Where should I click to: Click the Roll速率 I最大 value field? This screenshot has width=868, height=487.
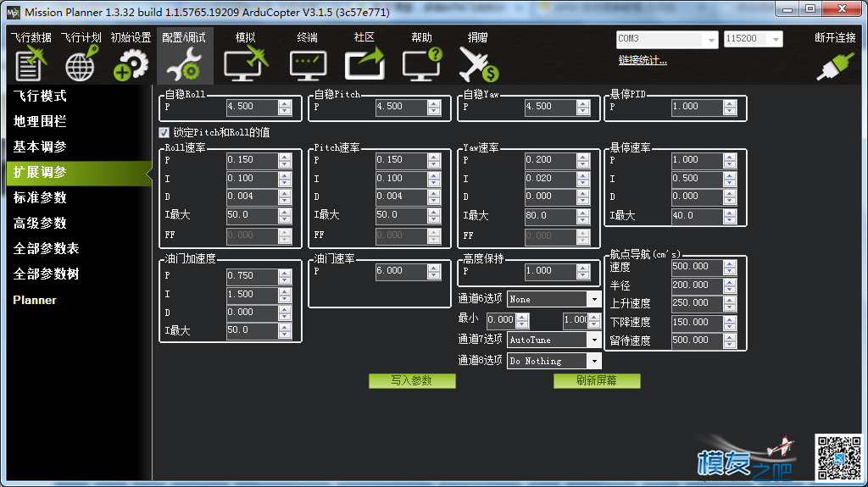tap(259, 215)
